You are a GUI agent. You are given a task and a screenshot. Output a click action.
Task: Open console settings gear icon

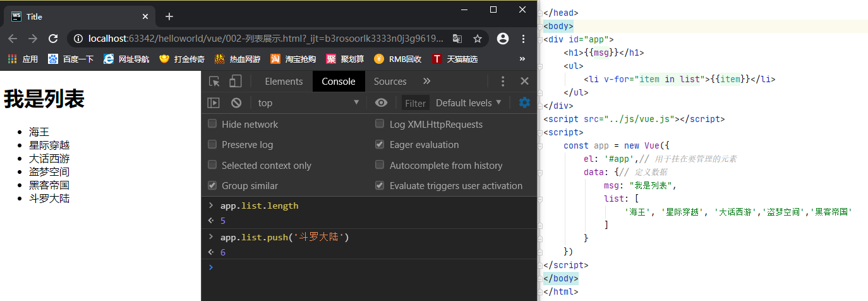[524, 102]
